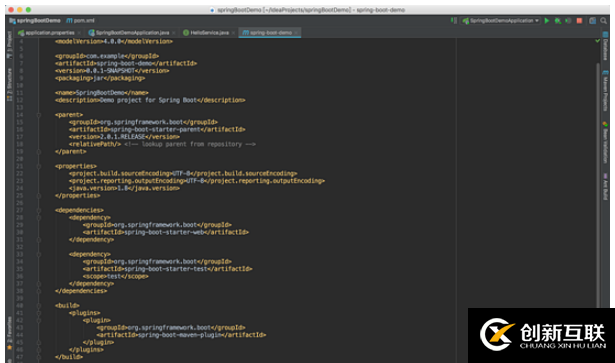Open the Maven Projects tool window
Viewport: 615px width, 363px height.
[x=605, y=91]
